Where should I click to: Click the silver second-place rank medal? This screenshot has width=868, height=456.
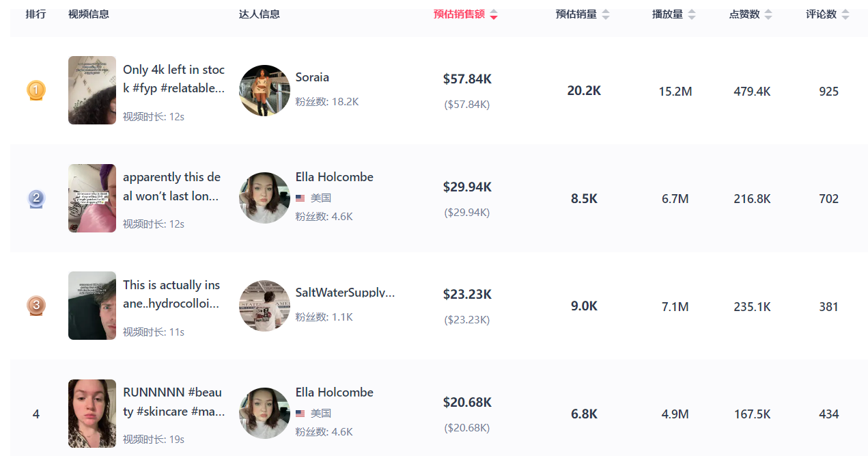pos(36,199)
